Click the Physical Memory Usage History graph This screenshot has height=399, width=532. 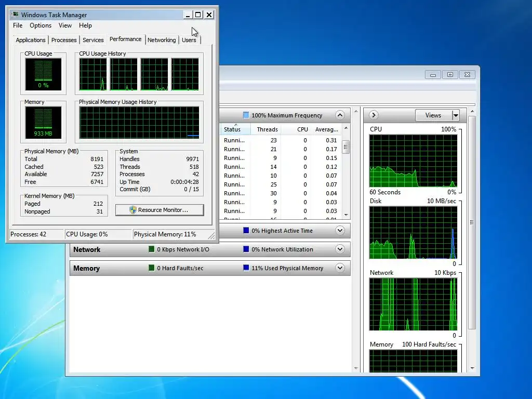point(139,123)
